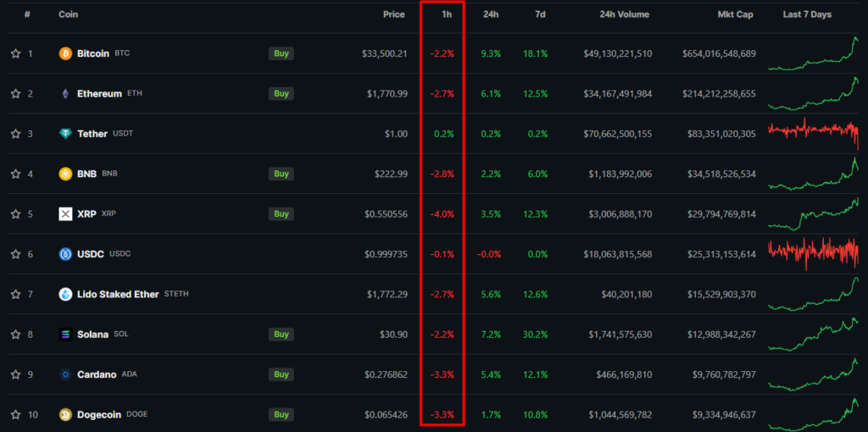Sort by the Price column header
This screenshot has height=432, width=868.
393,14
